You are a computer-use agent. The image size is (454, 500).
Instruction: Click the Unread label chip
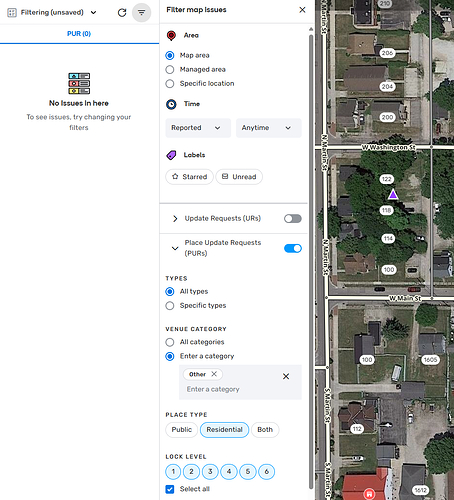(239, 177)
